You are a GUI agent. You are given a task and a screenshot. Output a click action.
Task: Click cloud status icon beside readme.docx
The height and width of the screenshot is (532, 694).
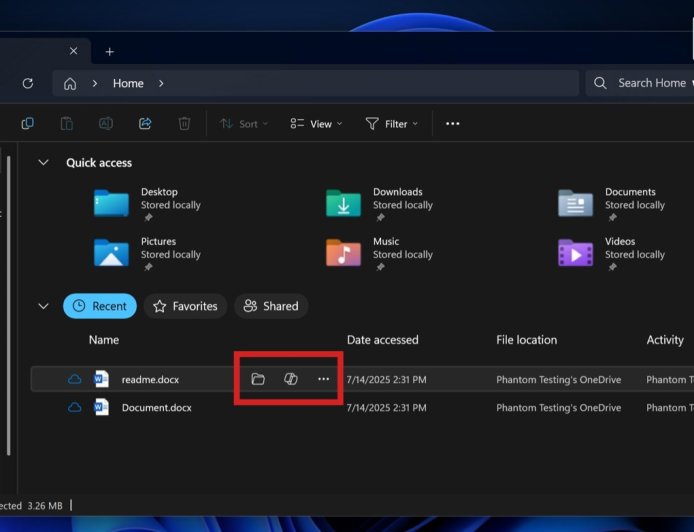(75, 379)
